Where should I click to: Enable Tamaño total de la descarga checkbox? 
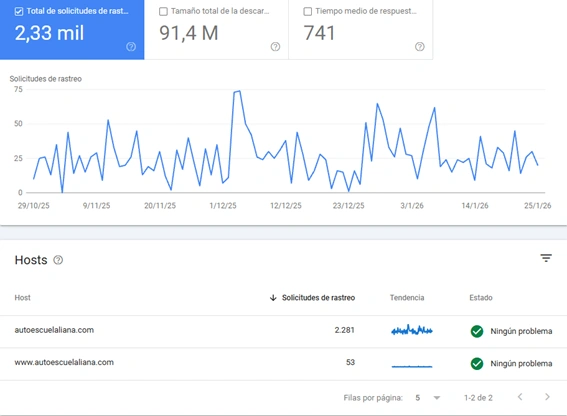163,12
